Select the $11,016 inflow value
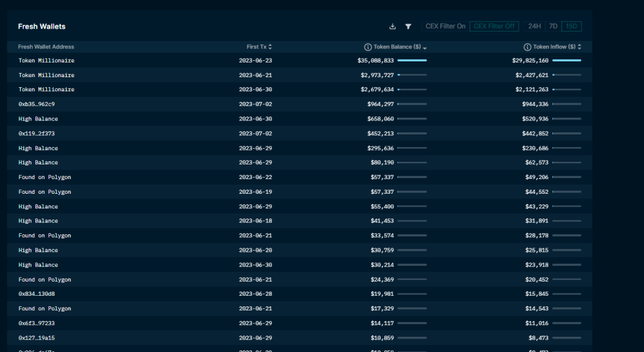Screen dimensions: 644x352 (537, 323)
